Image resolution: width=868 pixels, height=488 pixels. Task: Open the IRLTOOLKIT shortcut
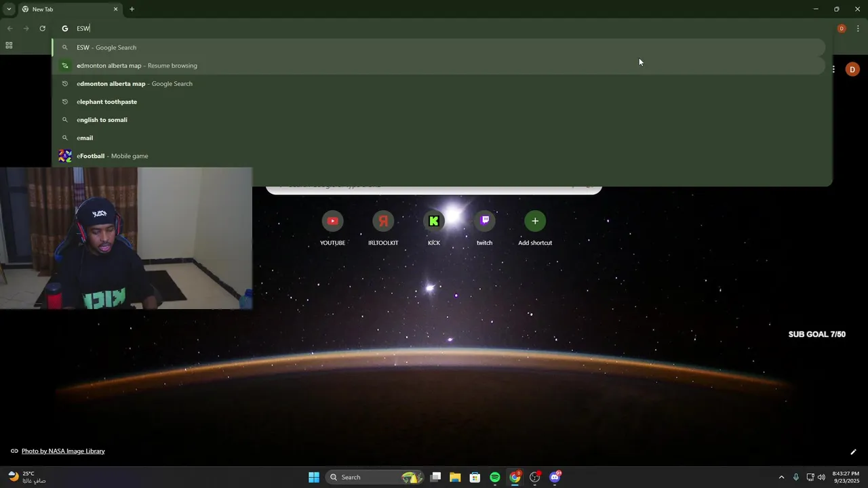[x=383, y=228]
